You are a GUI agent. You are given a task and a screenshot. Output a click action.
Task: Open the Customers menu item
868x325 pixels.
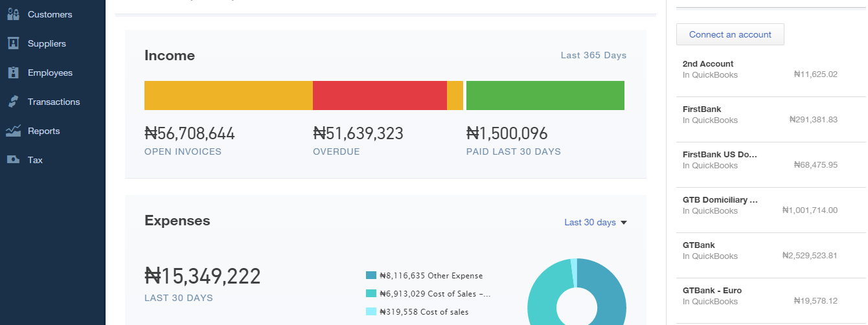[x=50, y=14]
